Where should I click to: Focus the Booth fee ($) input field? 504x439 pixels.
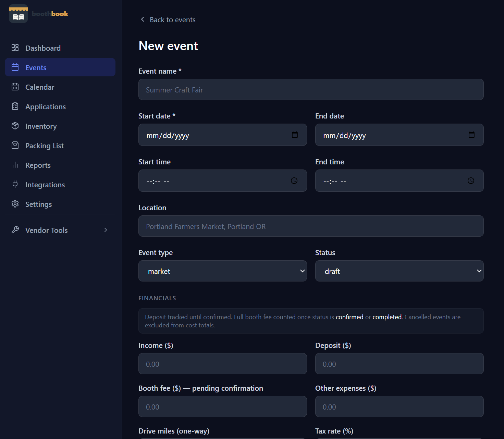pyautogui.click(x=223, y=406)
